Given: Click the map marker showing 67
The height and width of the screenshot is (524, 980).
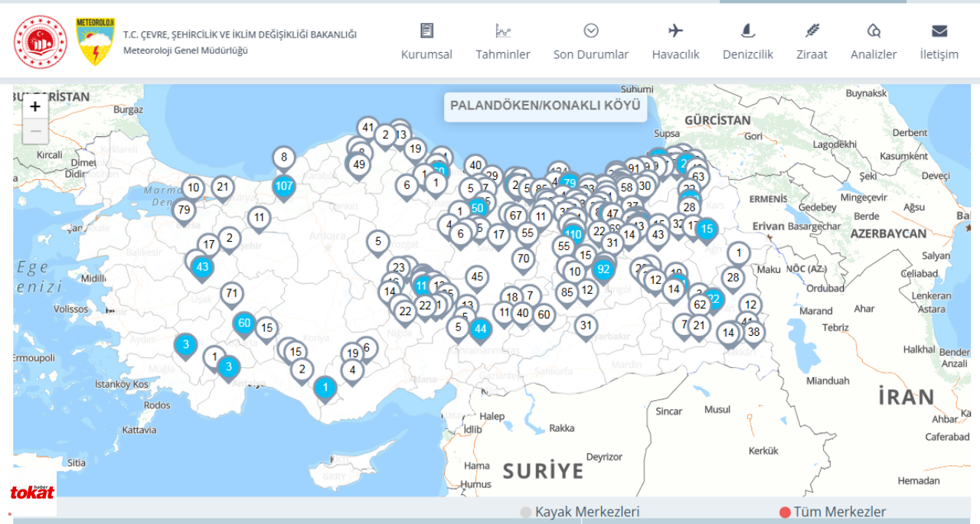Looking at the screenshot, I should point(515,216).
